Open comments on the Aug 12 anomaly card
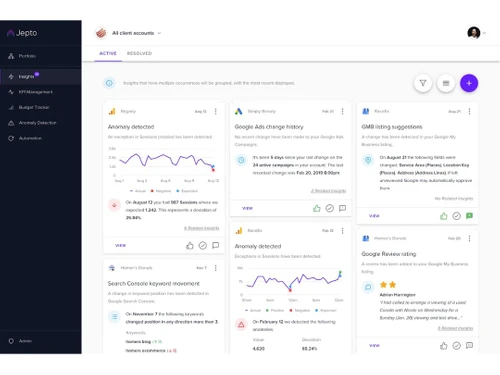This screenshot has height=375, width=500. (216, 246)
